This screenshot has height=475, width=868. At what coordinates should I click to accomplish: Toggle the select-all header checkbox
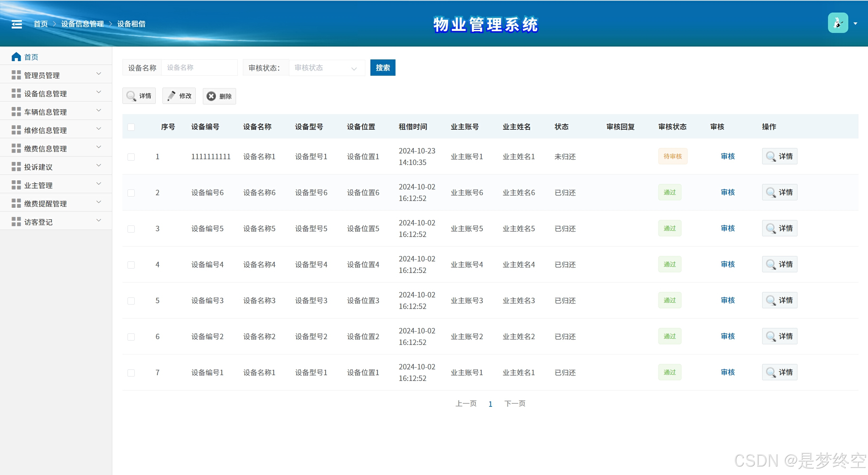pos(131,127)
